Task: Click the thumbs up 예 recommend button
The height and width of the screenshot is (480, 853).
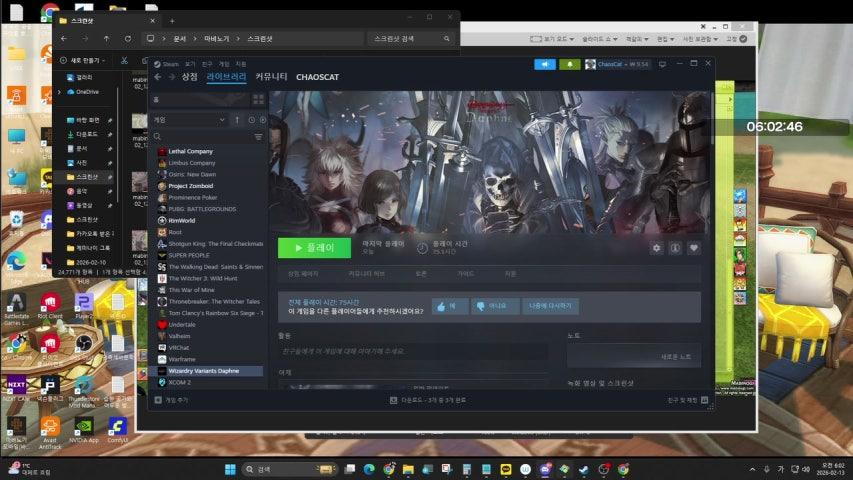Action: click(x=449, y=306)
